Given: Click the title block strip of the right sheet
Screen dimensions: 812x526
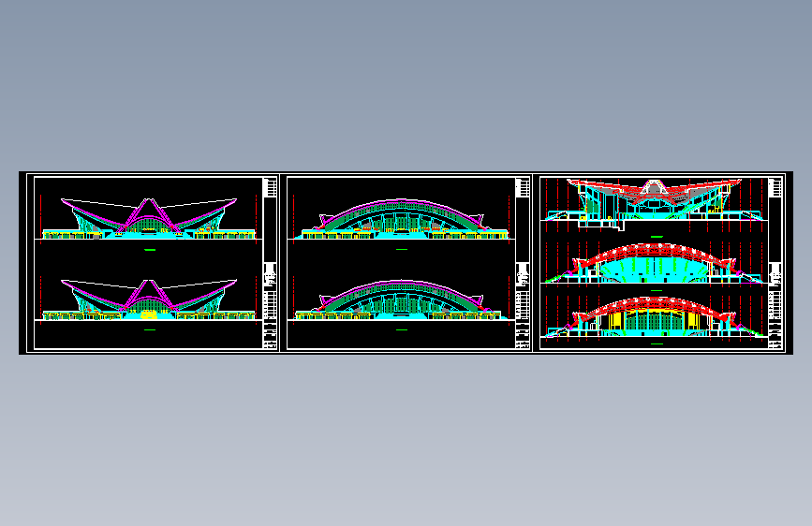Looking at the screenshot, I should click(775, 263).
